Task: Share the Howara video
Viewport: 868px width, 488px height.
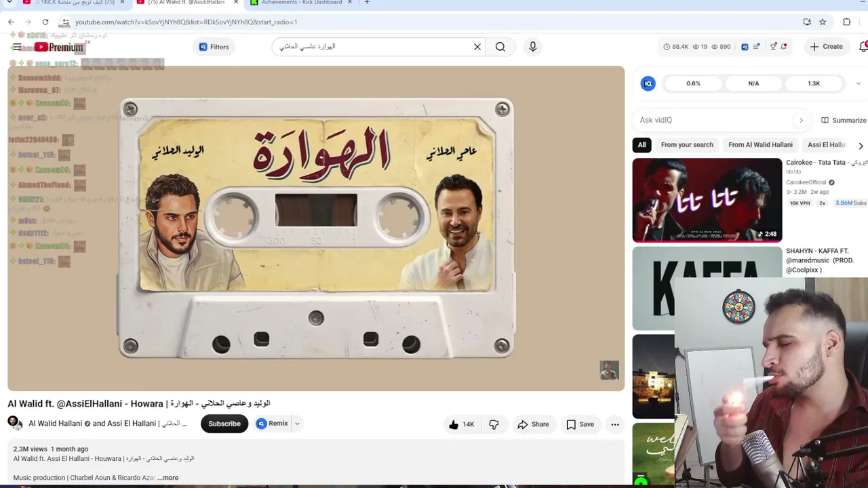Action: 533,424
